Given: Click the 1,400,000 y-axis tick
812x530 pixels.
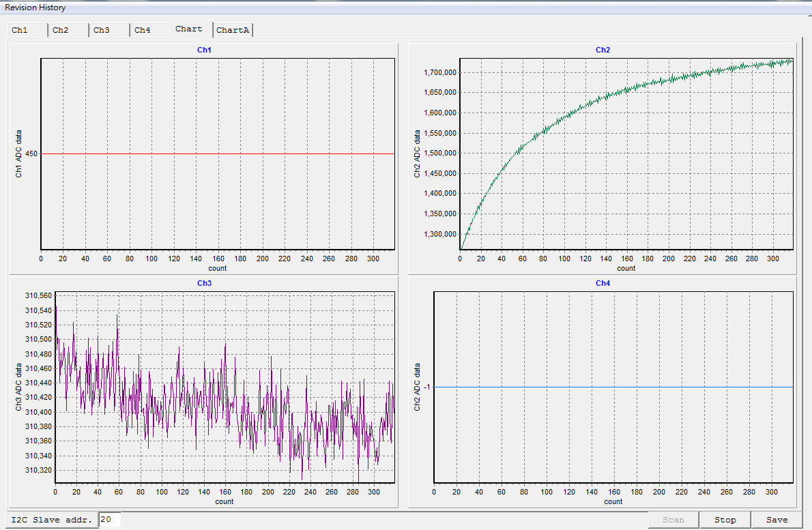Looking at the screenshot, I should [x=440, y=194].
